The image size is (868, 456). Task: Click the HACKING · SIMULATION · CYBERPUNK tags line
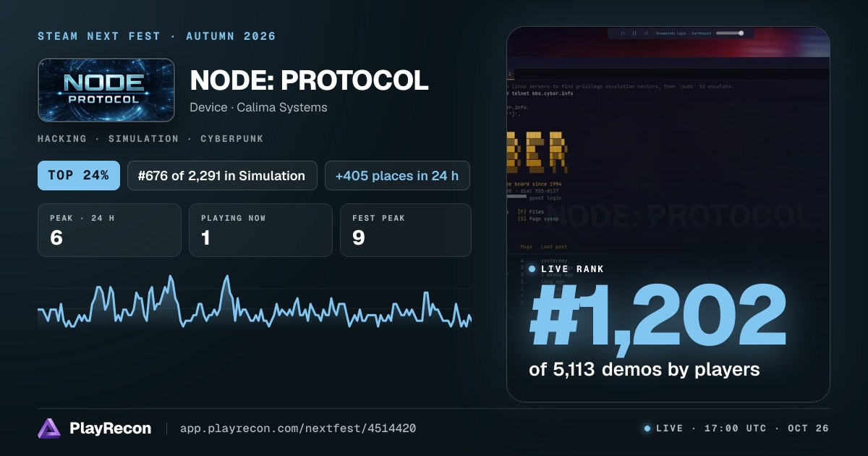[150, 138]
